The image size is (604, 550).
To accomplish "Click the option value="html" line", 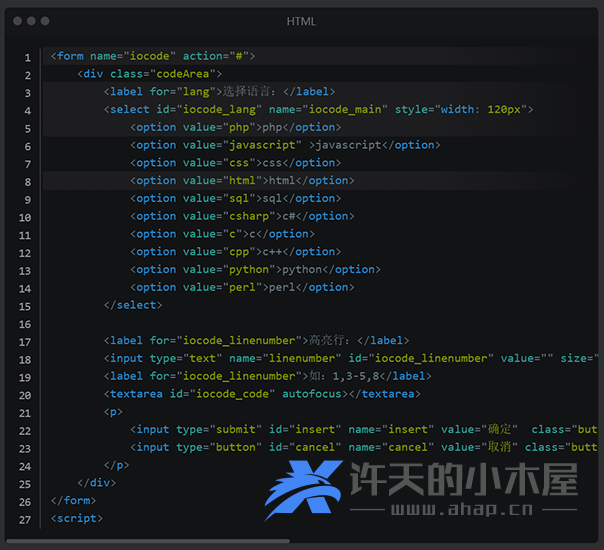I will pyautogui.click(x=242, y=180).
